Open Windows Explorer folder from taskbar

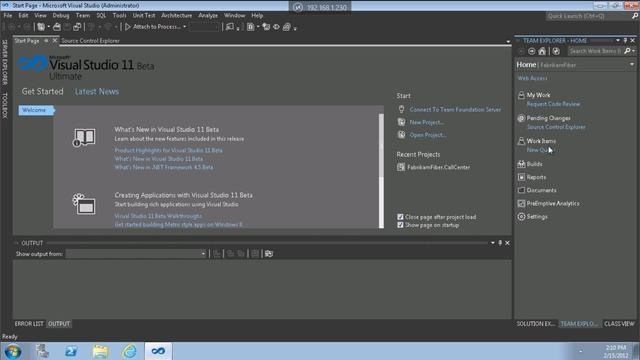coord(100,351)
